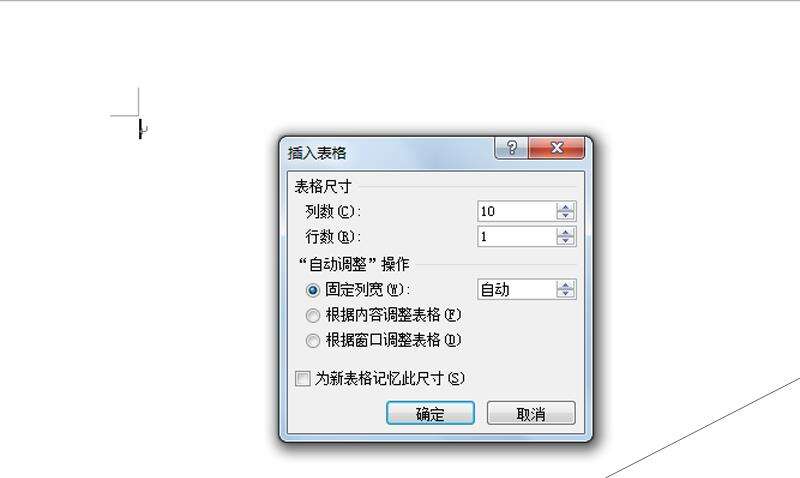Viewport: 800px width, 478px height.
Task: Click the paragraph mark in the document
Action: 142,129
